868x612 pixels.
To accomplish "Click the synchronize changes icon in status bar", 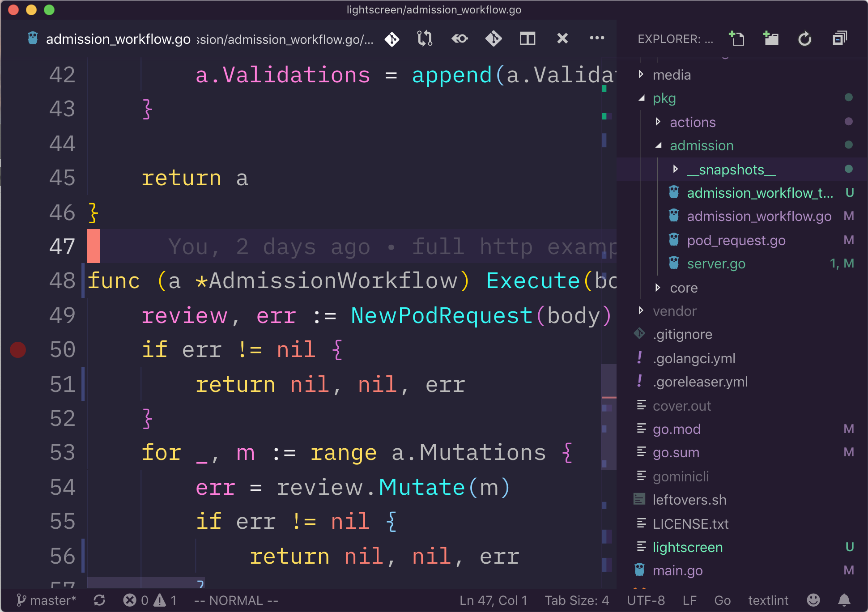I will click(99, 600).
